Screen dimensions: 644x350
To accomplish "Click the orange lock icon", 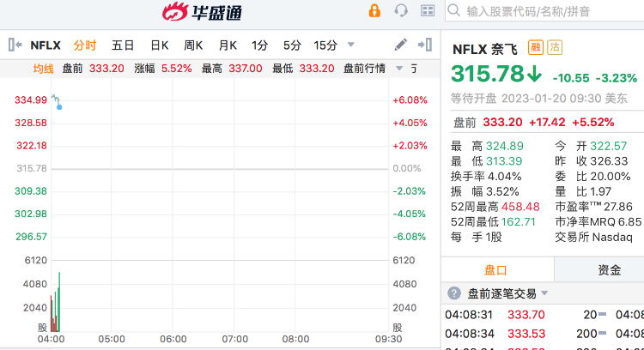I will (374, 10).
